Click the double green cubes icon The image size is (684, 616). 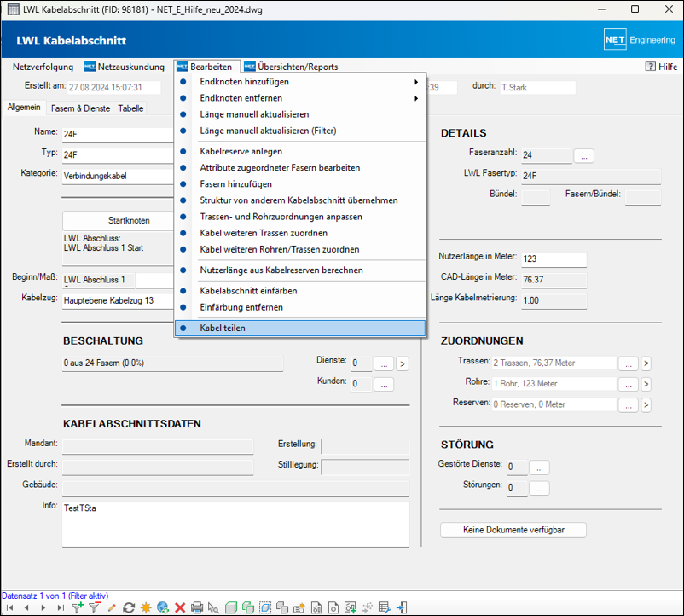pyautogui.click(x=248, y=607)
